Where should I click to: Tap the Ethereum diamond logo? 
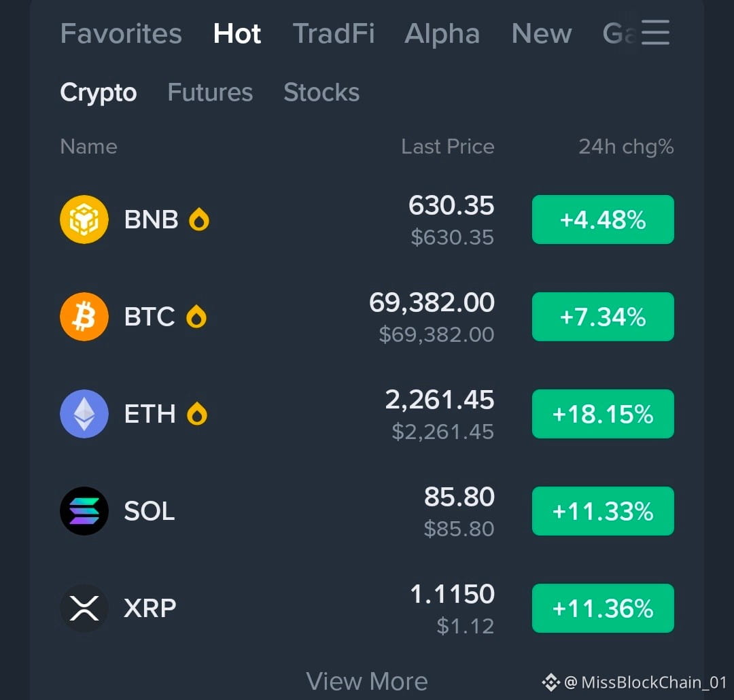tap(84, 414)
